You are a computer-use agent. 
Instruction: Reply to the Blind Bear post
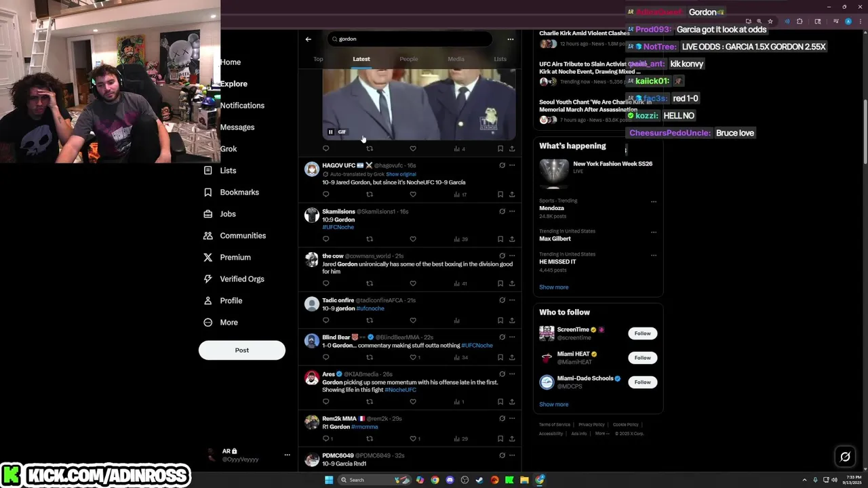[326, 358]
